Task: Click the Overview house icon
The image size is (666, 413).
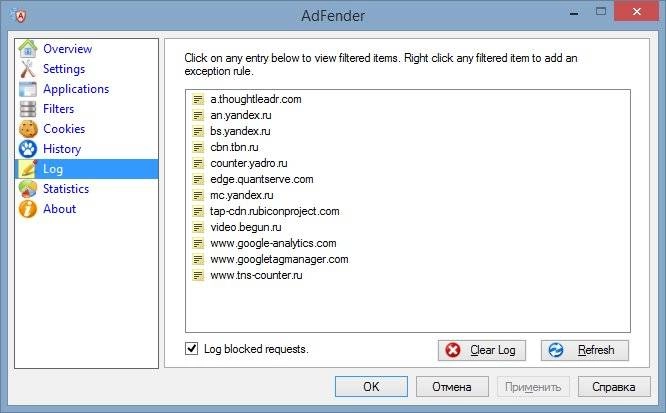Action: click(x=28, y=48)
